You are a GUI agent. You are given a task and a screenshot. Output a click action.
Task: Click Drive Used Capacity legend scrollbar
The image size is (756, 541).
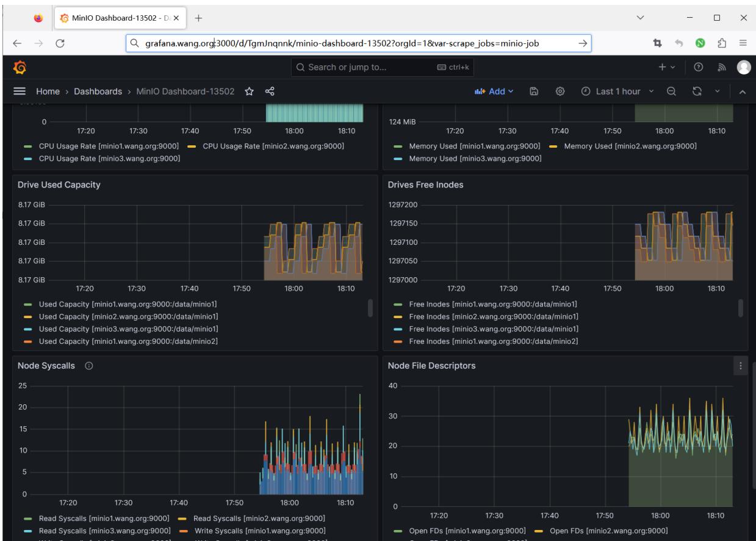pyautogui.click(x=370, y=308)
